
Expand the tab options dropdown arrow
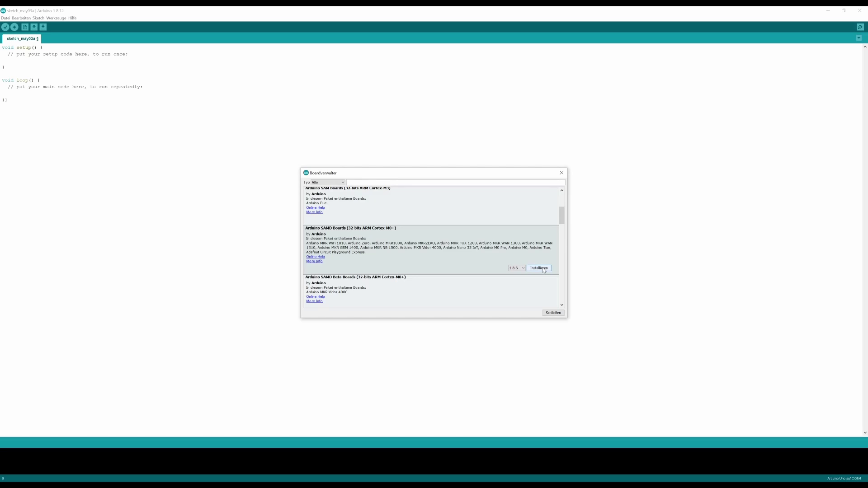click(859, 38)
